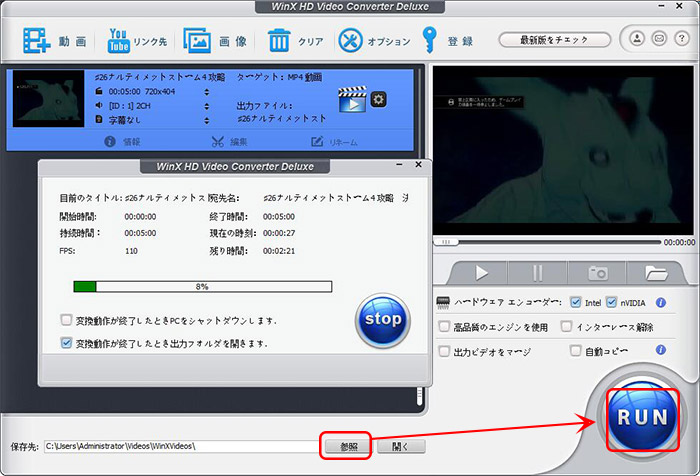Enable 高品質のエンジンを使用 checkbox
Image resolution: width=700 pixels, height=476 pixels.
click(444, 326)
